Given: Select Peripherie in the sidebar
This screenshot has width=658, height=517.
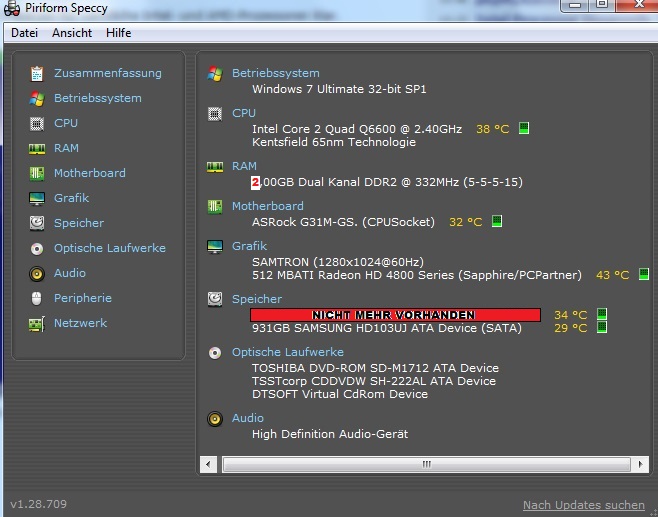Looking at the screenshot, I should 83,298.
